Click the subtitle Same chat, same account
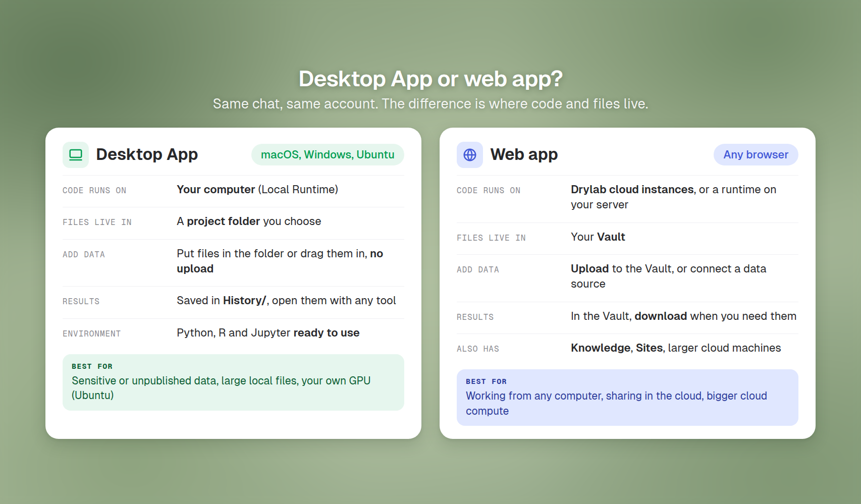The height and width of the screenshot is (504, 861). [431, 104]
